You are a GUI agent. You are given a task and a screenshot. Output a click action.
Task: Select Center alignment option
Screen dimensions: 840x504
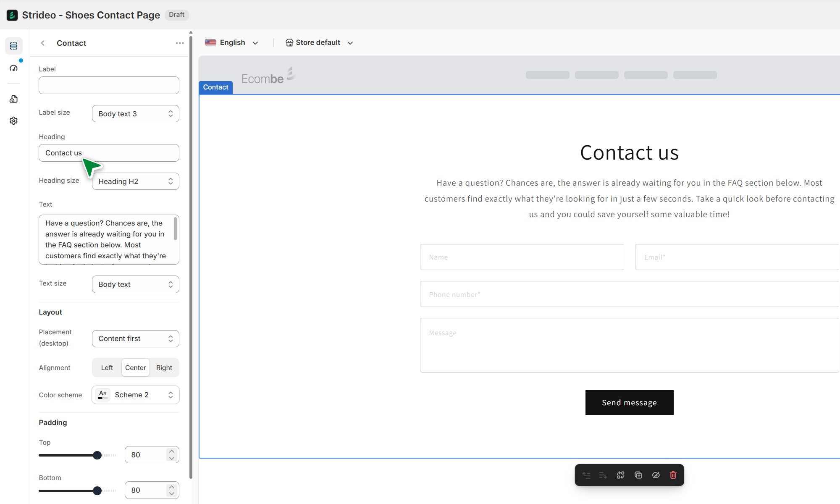click(x=135, y=367)
